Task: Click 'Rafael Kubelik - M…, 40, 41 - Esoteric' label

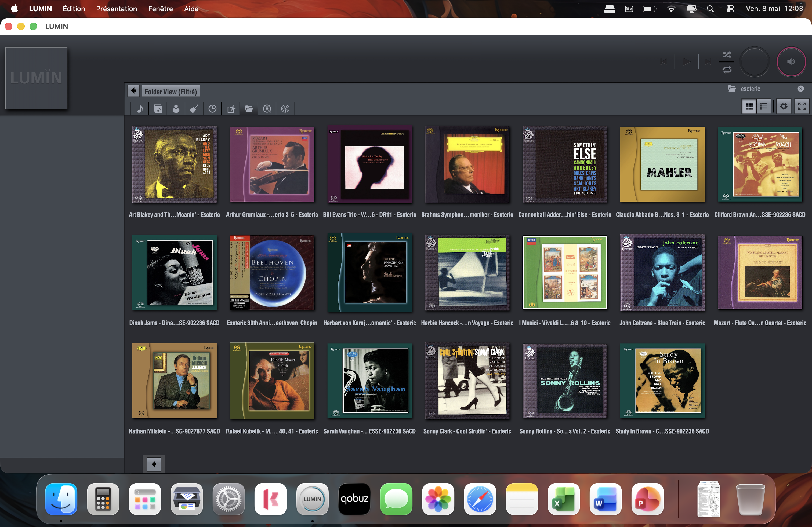Action: [x=272, y=431]
